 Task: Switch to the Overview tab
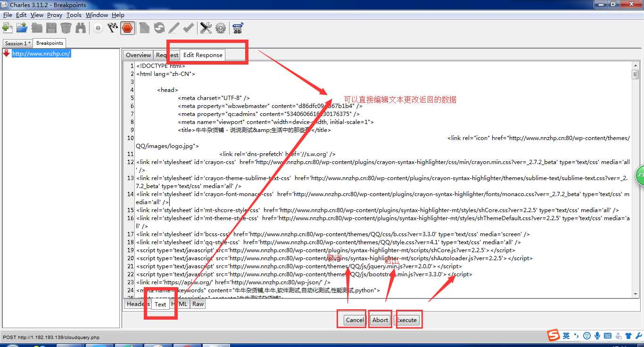pos(138,55)
